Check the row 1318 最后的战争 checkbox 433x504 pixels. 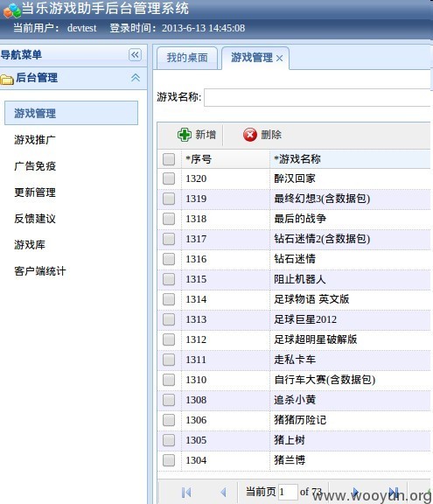point(169,219)
